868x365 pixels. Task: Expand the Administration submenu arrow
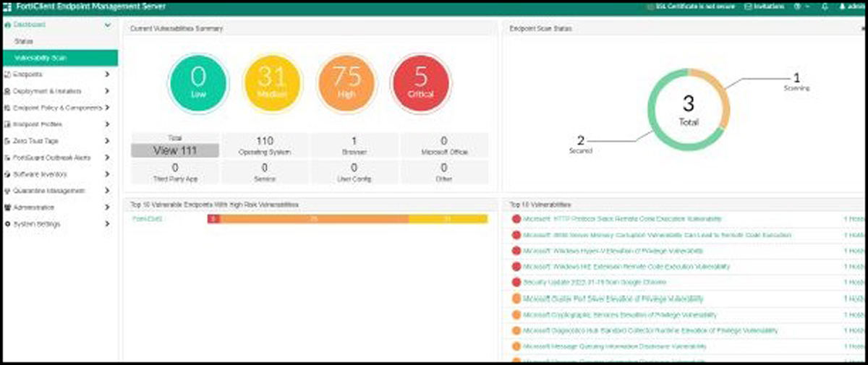click(x=107, y=207)
